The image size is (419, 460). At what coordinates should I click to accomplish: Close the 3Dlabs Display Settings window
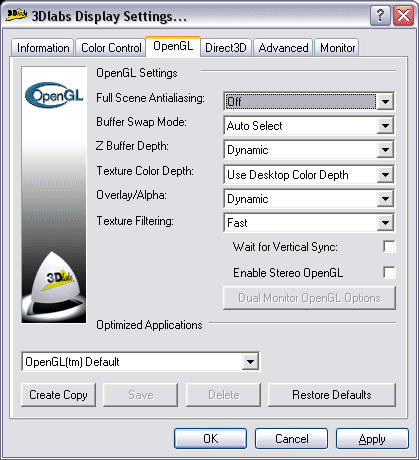tap(403, 16)
